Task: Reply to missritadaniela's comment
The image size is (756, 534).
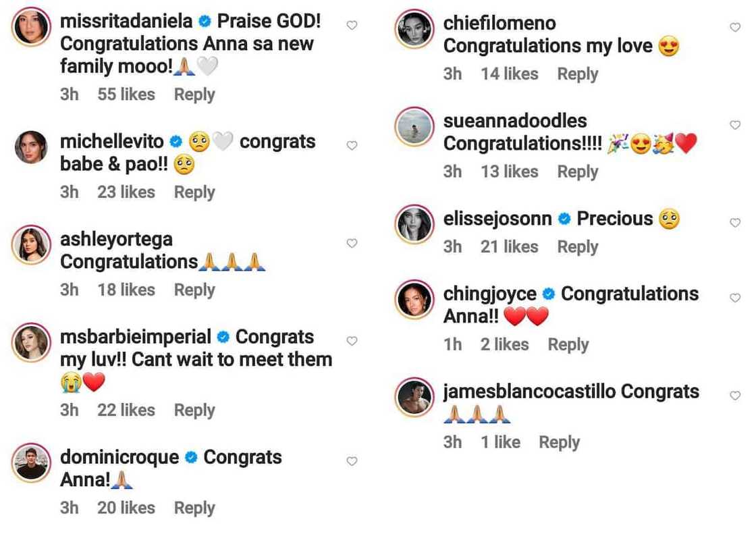Action: click(x=194, y=95)
